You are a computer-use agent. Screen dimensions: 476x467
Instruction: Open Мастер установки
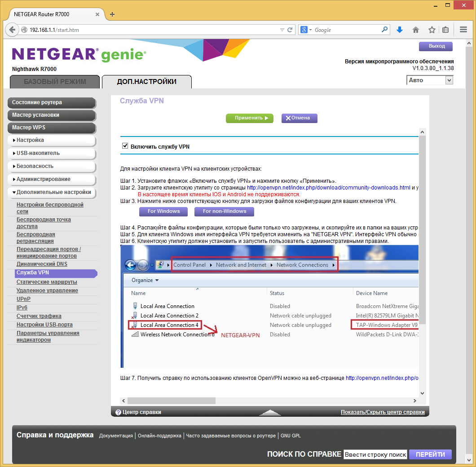click(52, 115)
